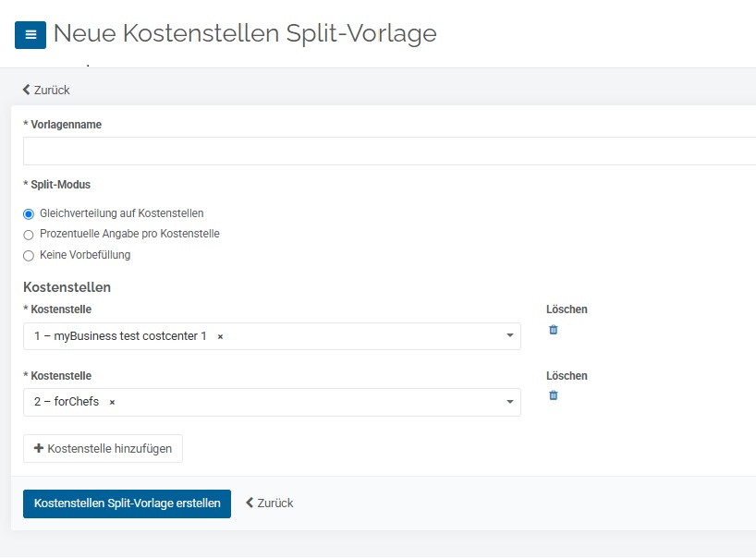Select Gleichverteilung auf Kostenstellen radio

tap(29, 214)
